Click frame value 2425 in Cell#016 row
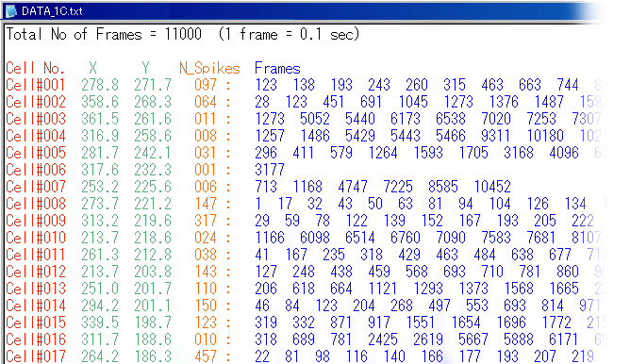Viewport: 630px width, 364px height. (x=383, y=339)
